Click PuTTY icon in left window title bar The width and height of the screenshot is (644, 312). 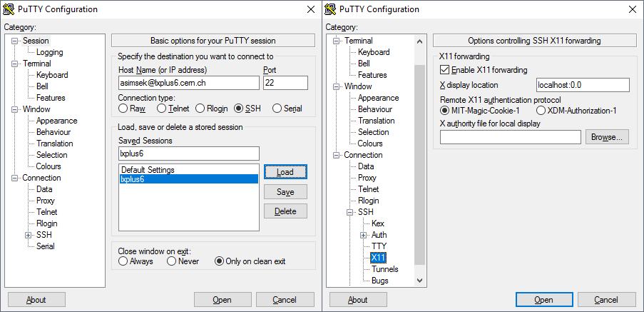tap(9, 9)
